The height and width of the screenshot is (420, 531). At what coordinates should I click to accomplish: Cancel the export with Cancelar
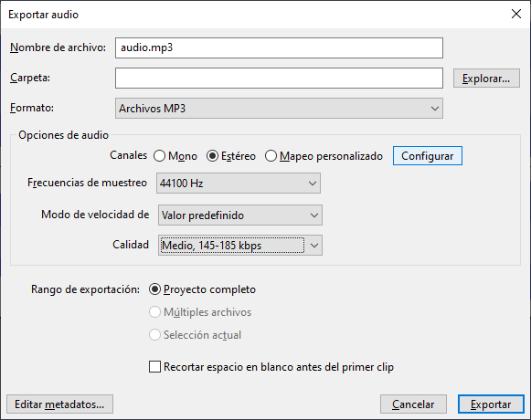[413, 404]
